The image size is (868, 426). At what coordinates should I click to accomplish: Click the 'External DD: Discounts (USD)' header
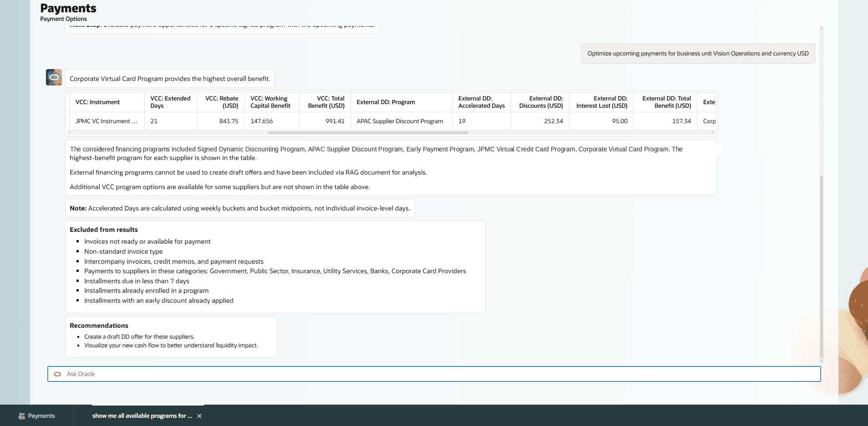540,102
